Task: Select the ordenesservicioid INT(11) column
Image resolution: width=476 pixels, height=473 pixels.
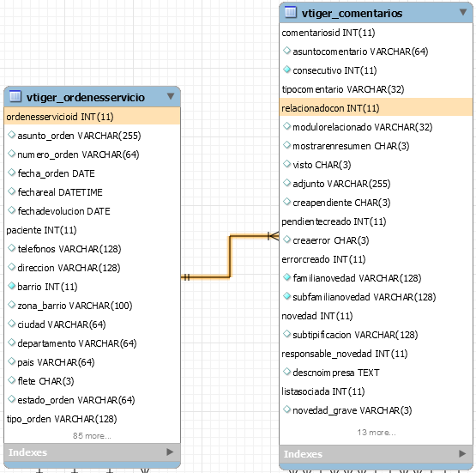Action: point(93,117)
